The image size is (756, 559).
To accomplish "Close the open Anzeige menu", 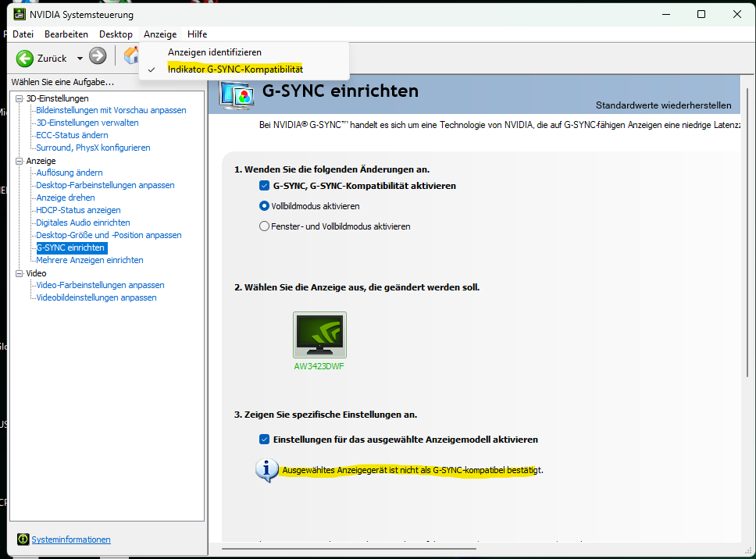I will tap(160, 34).
